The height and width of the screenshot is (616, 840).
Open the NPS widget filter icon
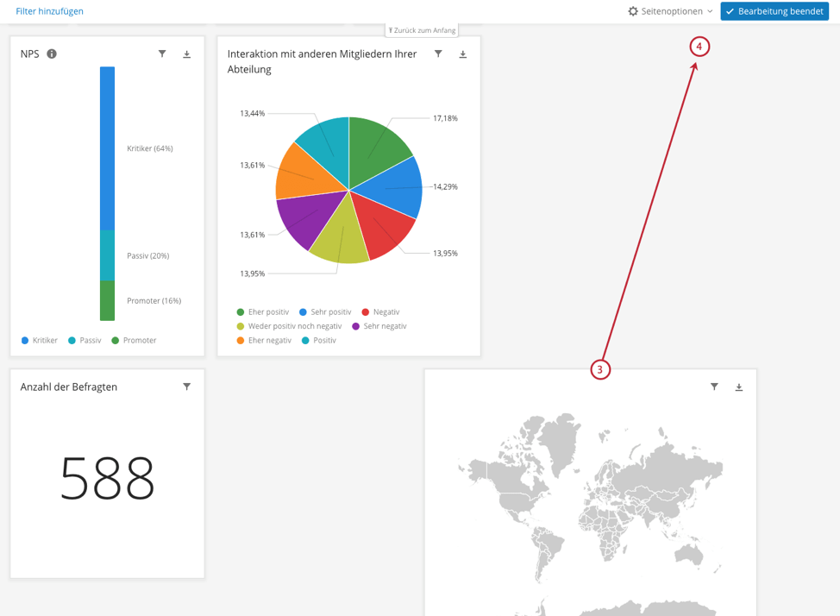162,53
